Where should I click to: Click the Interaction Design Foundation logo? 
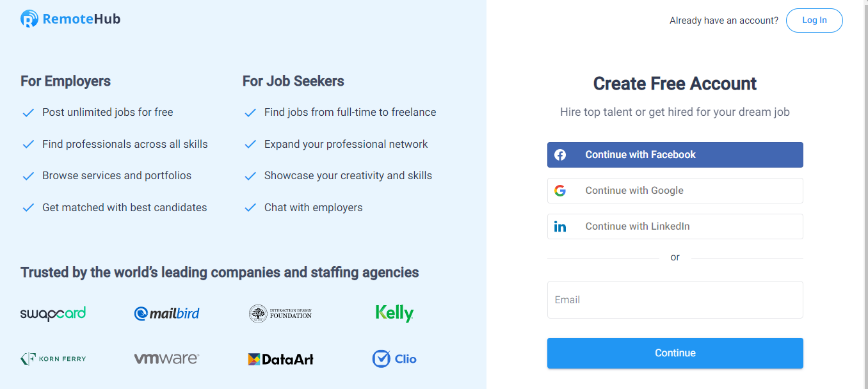click(x=280, y=314)
